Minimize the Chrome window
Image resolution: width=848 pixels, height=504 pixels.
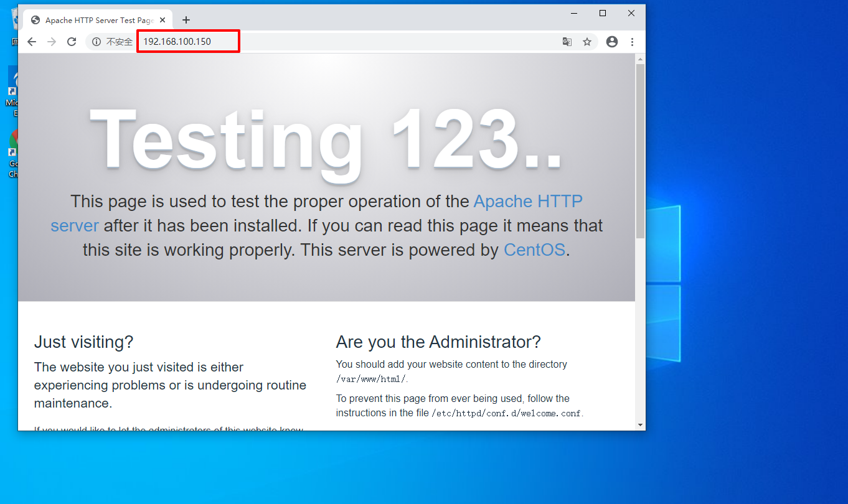pyautogui.click(x=574, y=13)
